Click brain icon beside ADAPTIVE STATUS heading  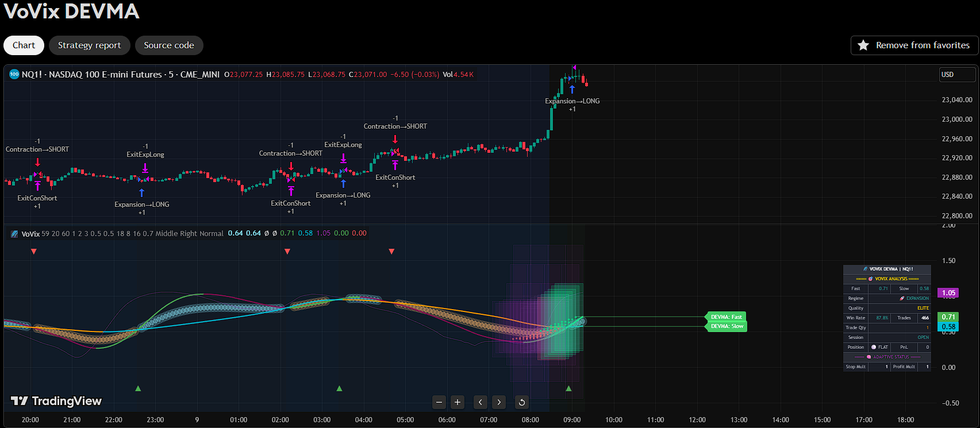pos(868,357)
